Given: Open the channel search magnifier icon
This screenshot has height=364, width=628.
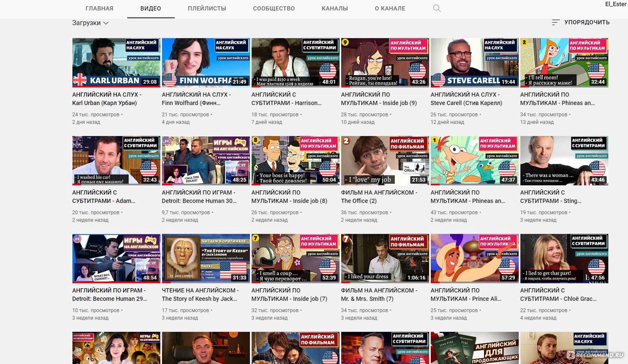Looking at the screenshot, I should [x=437, y=8].
